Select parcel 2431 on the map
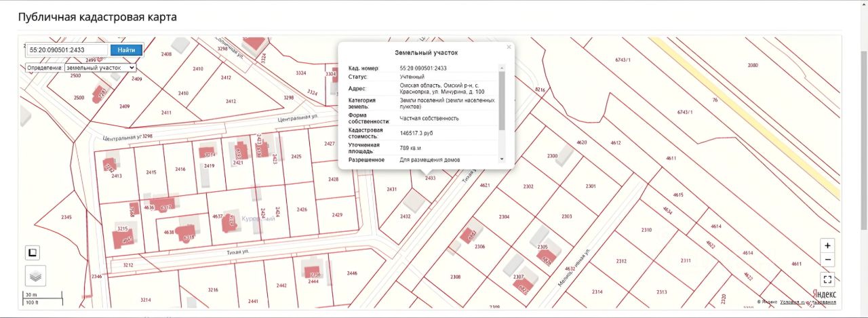868x318 pixels. (391, 189)
